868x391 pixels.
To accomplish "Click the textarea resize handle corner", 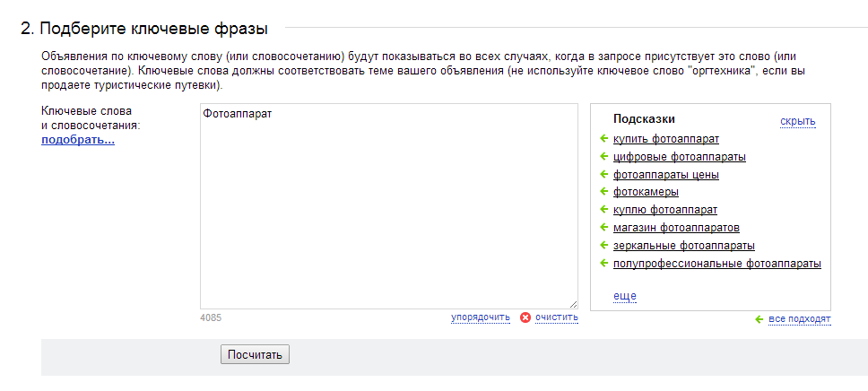I will 573,304.
